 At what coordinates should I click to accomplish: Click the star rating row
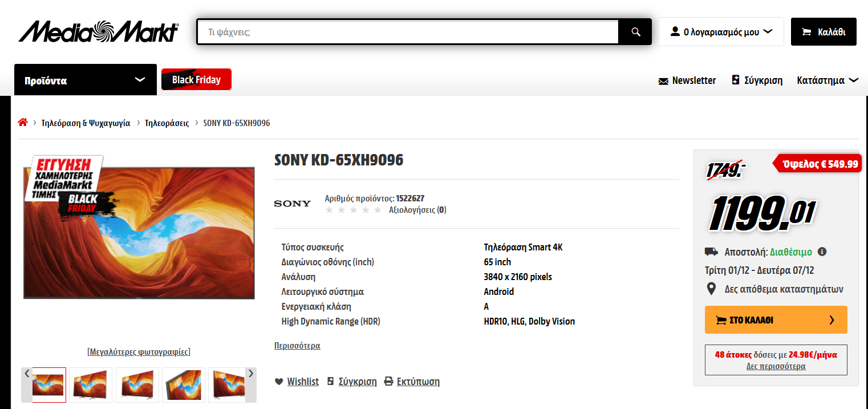click(354, 210)
